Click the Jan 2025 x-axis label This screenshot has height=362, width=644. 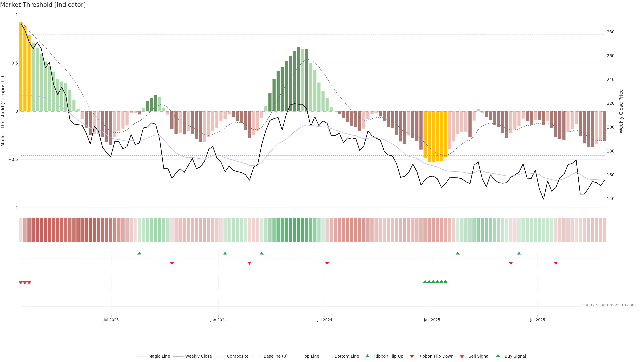[432, 320]
